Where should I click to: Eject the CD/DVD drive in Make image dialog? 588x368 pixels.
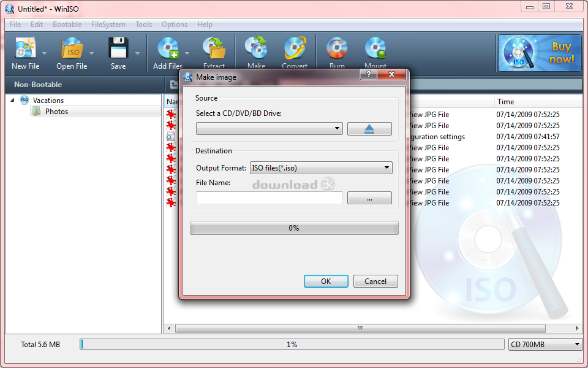click(x=369, y=129)
